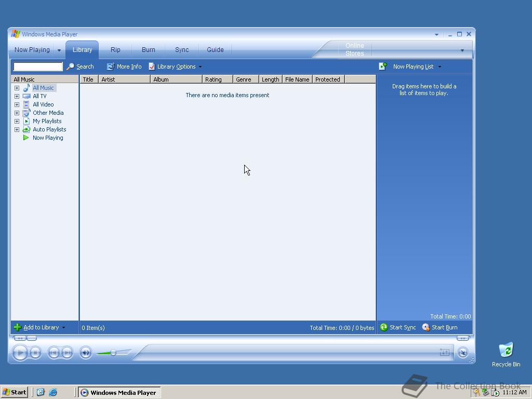Click the volume slider knob

[x=113, y=353]
